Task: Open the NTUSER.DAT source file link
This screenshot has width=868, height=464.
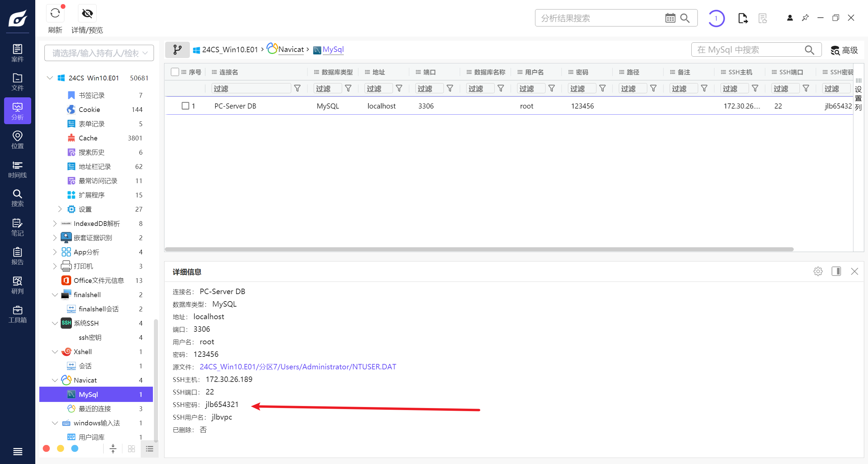Action: click(x=298, y=367)
